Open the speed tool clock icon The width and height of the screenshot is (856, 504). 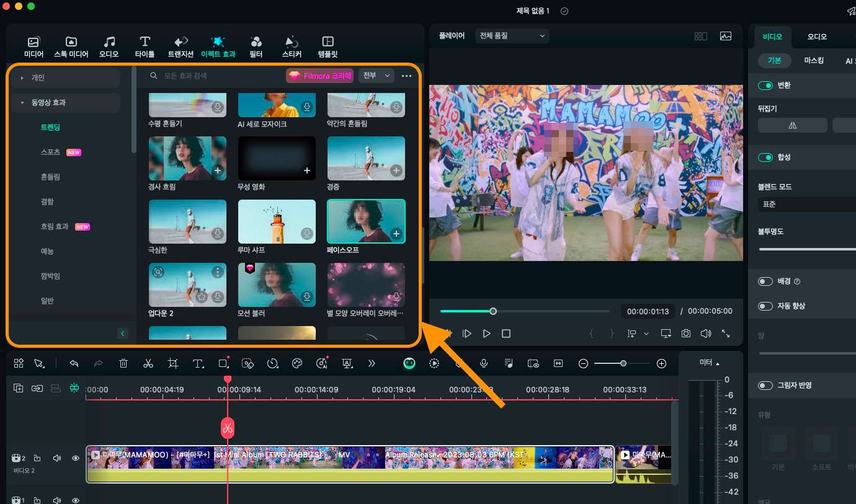272,363
